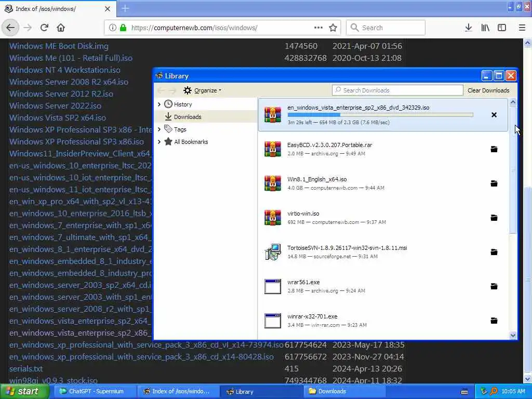Click the Firefox Search box
Image resolution: width=532 pixels, height=399 pixels.
coord(385,28)
